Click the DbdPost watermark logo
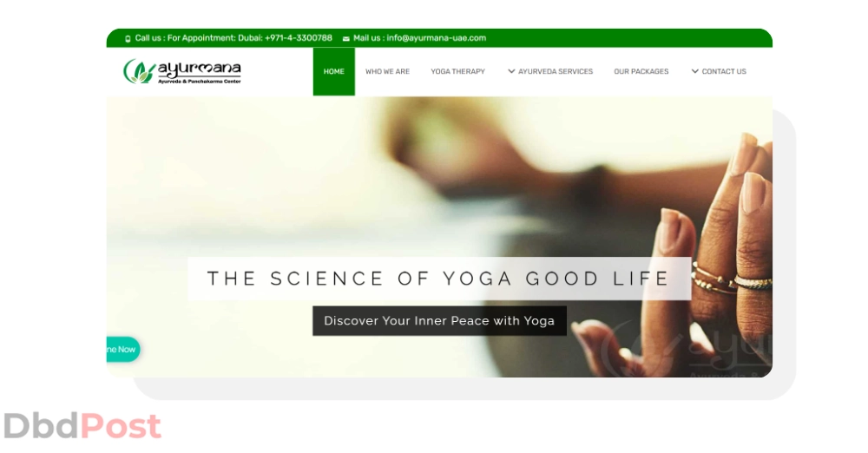The image size is (868, 453). tap(82, 426)
